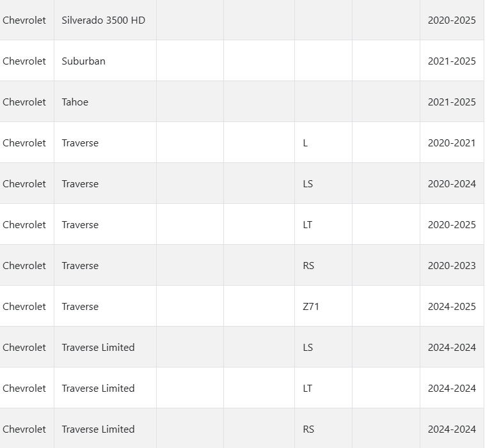The height and width of the screenshot is (448, 492).
Task: Click the Traverse Limited LS trim cell
Action: (308, 348)
